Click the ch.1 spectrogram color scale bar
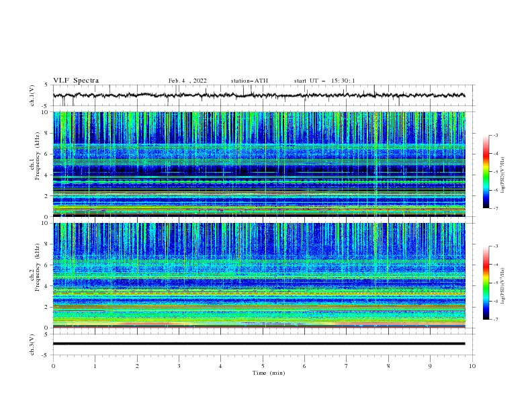Viewport: 532px width, 411px height. (486, 172)
